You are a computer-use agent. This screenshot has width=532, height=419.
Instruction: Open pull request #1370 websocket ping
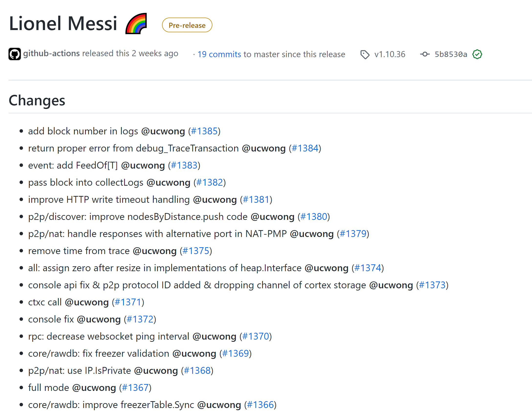[x=255, y=336]
